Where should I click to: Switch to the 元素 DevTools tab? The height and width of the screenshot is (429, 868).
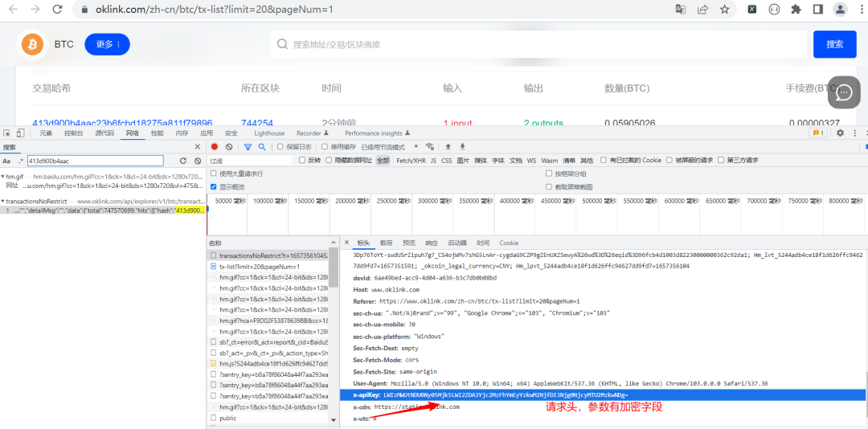[x=46, y=133]
